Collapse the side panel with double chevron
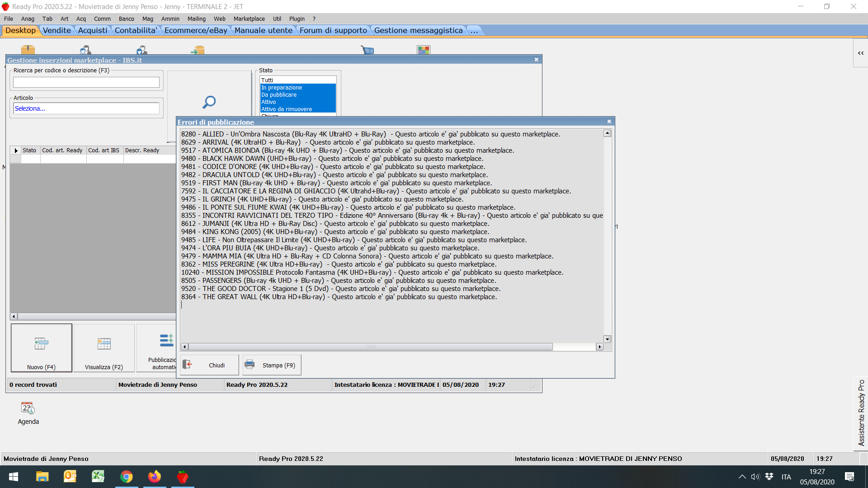Screen dimensions: 868x488 coord(861,53)
